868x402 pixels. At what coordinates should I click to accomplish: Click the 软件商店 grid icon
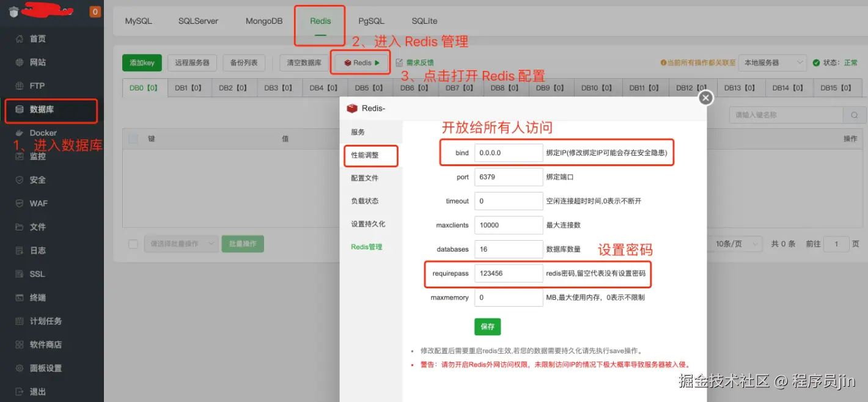click(19, 345)
